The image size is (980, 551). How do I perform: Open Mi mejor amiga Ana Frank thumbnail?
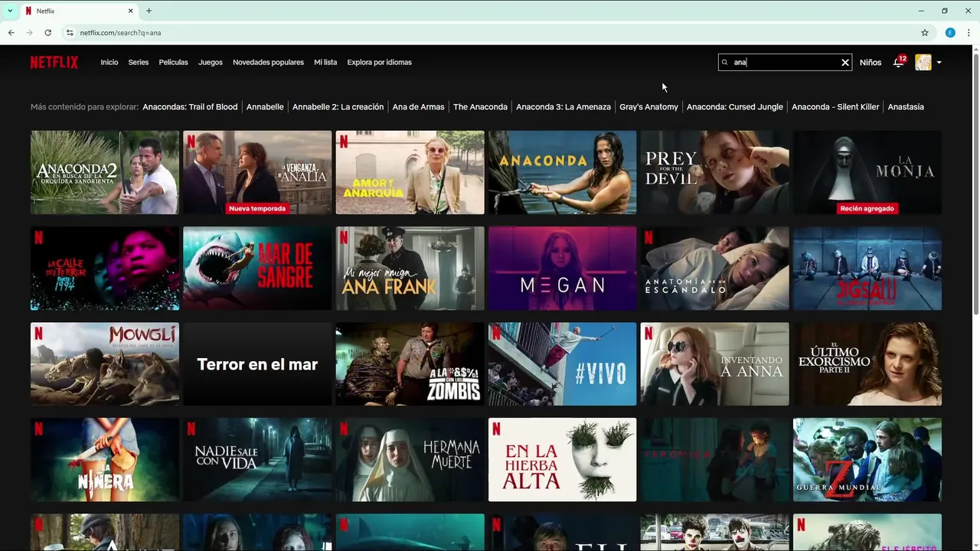(410, 268)
